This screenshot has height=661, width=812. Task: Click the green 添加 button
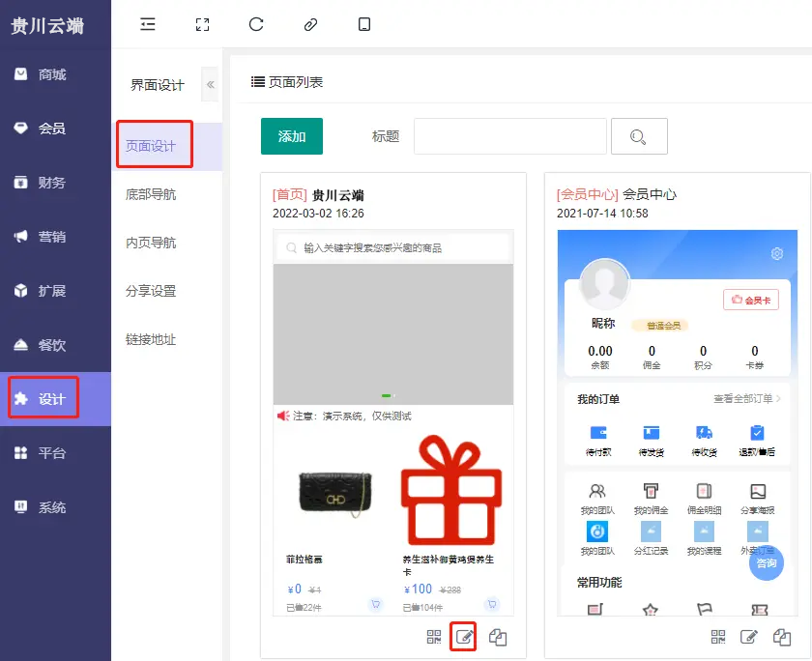292,136
